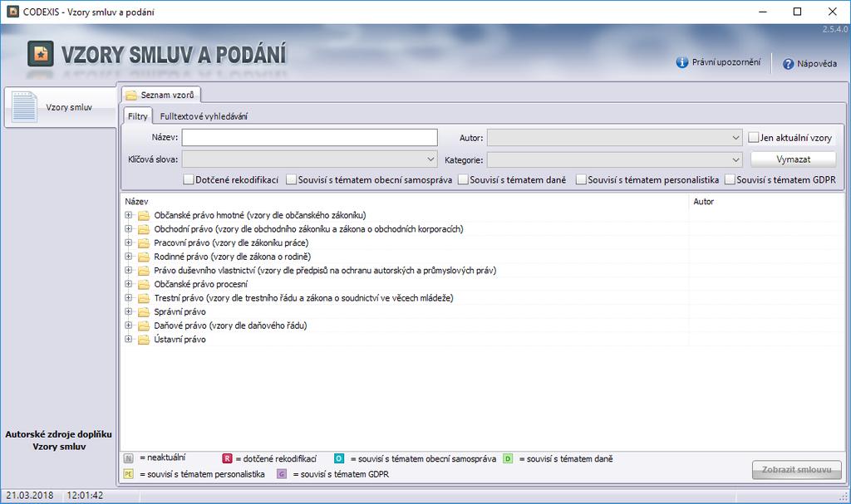Expand Ústavní právo tree node
Screen dimensions: 851x504
pyautogui.click(x=129, y=339)
